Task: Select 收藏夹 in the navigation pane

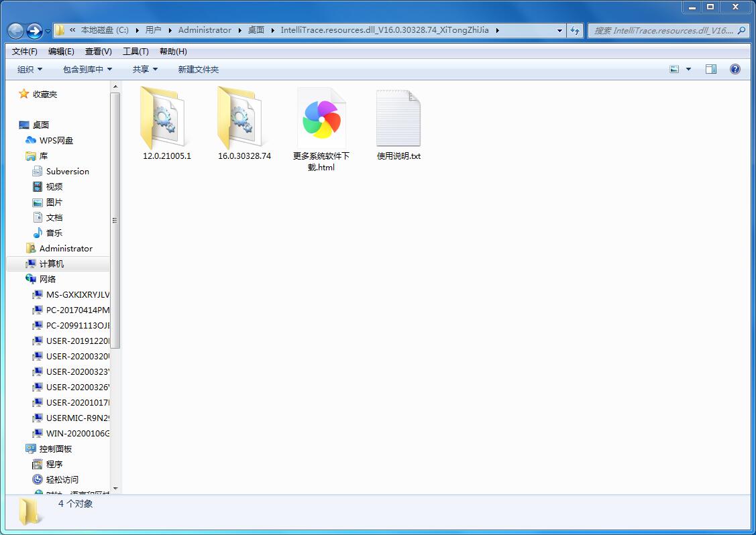Action: point(45,94)
